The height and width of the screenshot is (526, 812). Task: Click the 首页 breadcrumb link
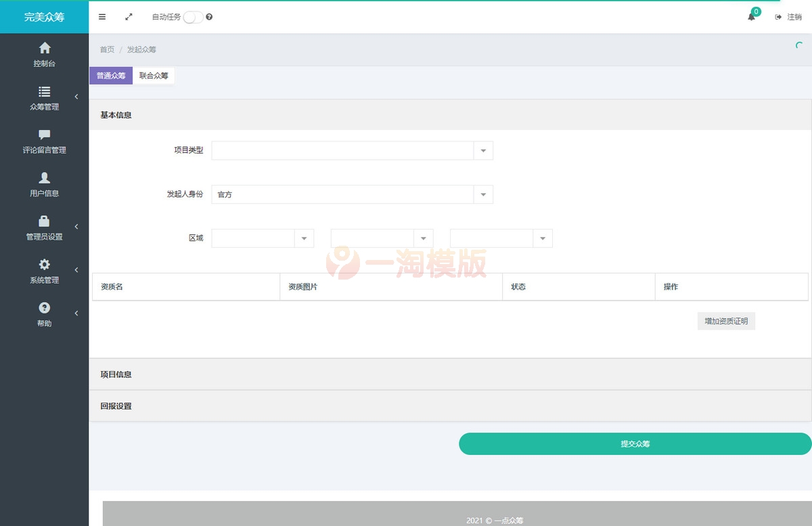106,49
